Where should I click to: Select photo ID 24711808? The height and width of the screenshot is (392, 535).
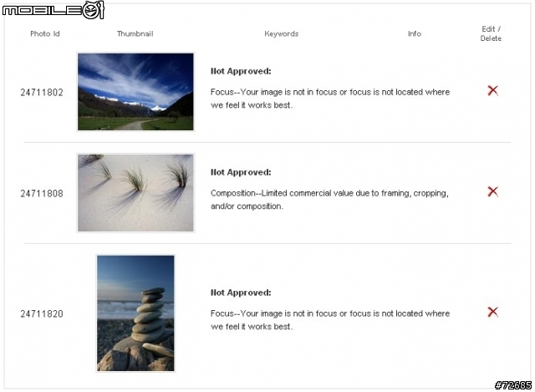pyautogui.click(x=42, y=193)
